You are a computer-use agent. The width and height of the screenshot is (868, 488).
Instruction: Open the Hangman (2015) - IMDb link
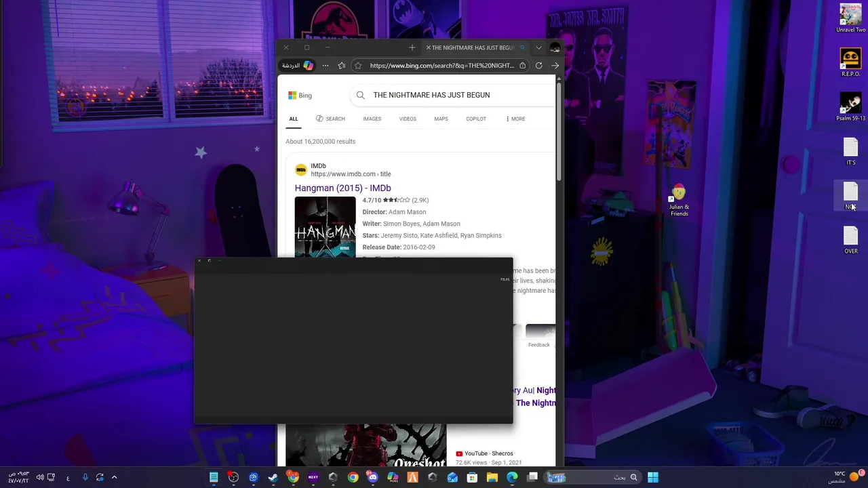[x=342, y=188]
